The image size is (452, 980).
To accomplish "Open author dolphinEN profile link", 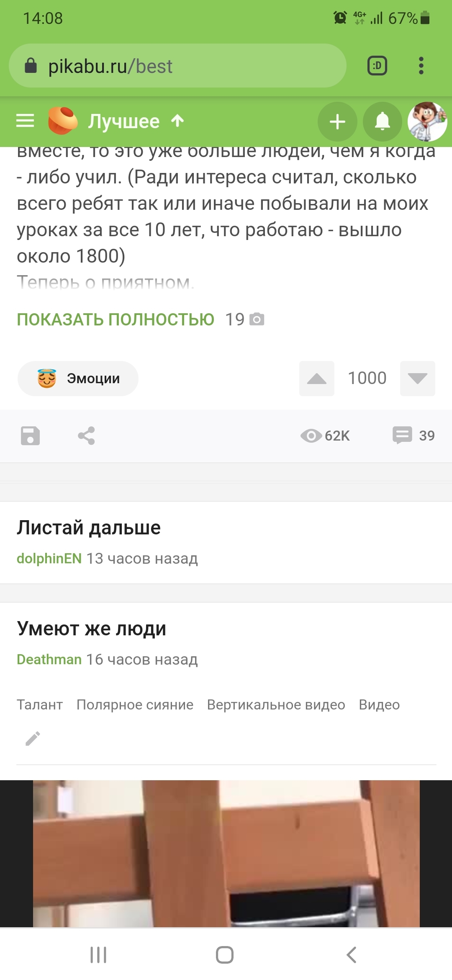I will tap(49, 558).
